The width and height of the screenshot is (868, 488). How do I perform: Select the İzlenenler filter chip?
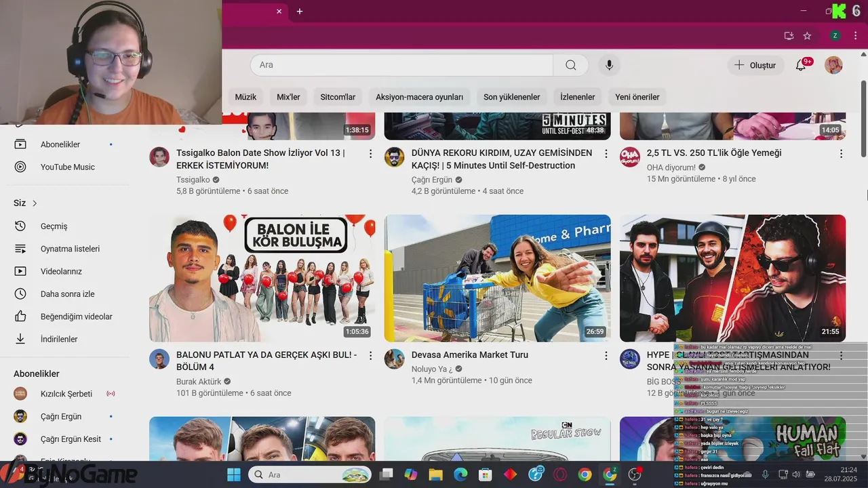pyautogui.click(x=577, y=97)
